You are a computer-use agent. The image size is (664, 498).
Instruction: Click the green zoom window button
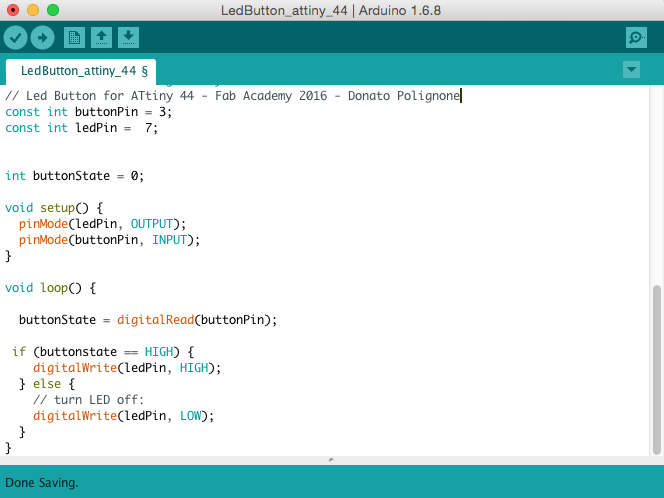tap(53, 10)
